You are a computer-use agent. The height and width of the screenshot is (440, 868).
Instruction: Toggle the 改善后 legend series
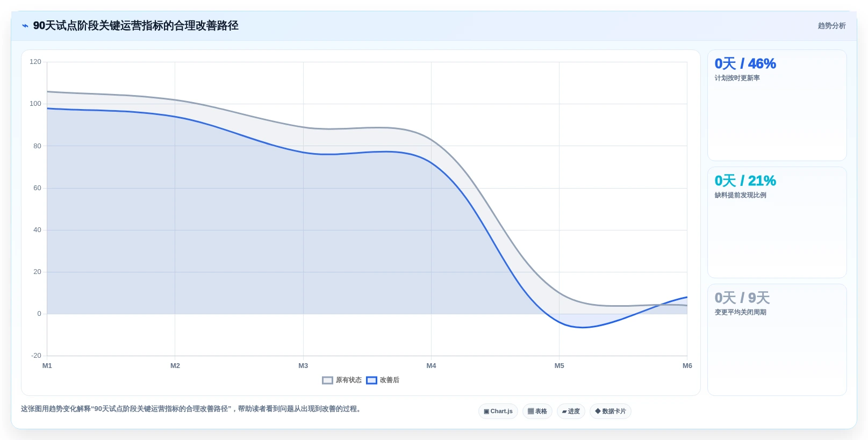pos(383,380)
